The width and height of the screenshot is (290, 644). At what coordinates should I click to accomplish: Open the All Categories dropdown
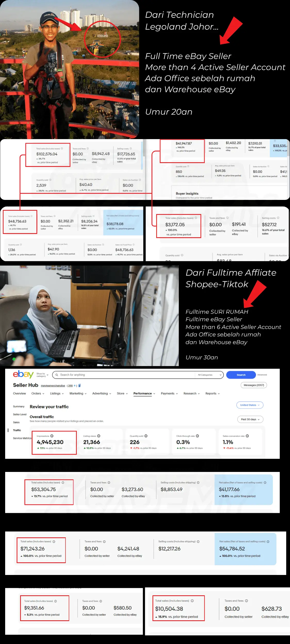click(x=209, y=375)
